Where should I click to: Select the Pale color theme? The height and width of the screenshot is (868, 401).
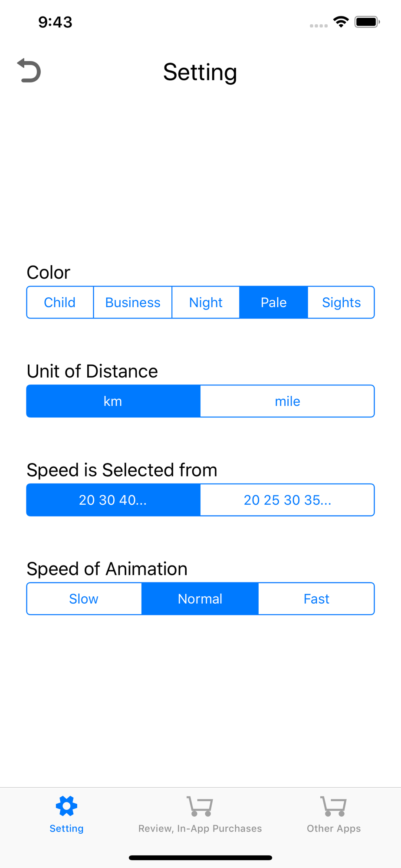(x=273, y=302)
